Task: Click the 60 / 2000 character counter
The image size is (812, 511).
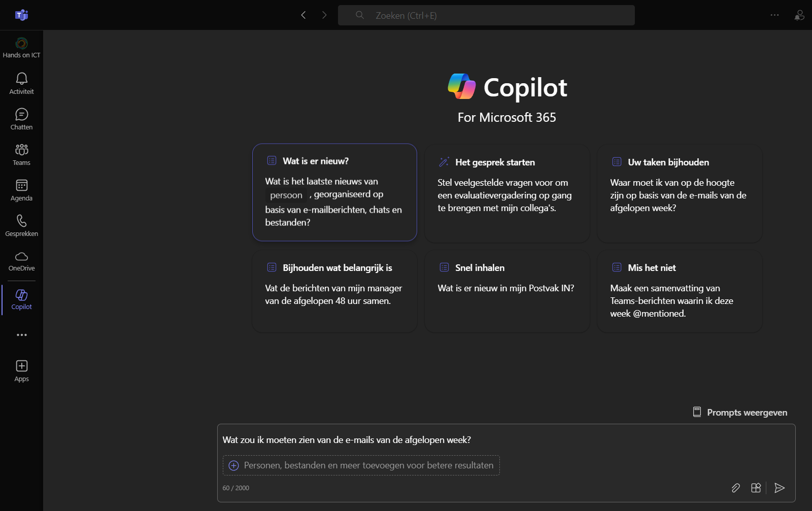Action: [236, 488]
